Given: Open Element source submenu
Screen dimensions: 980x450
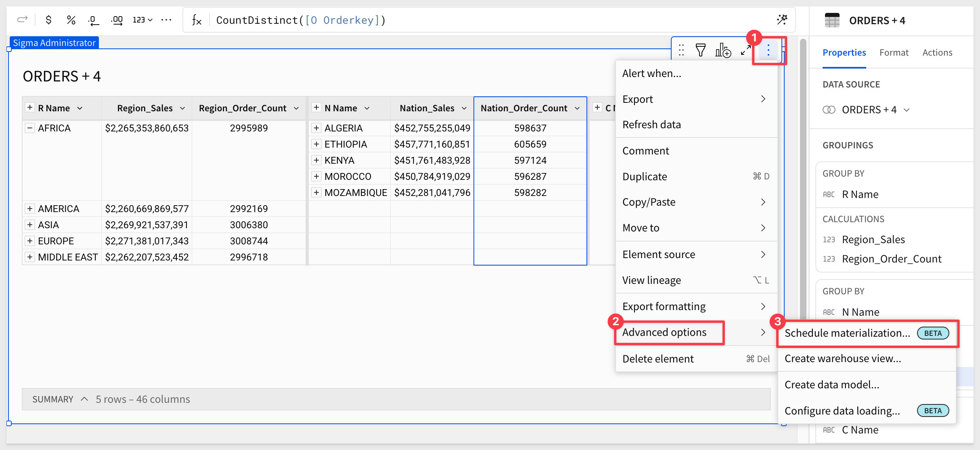Looking at the screenshot, I should tap(696, 254).
